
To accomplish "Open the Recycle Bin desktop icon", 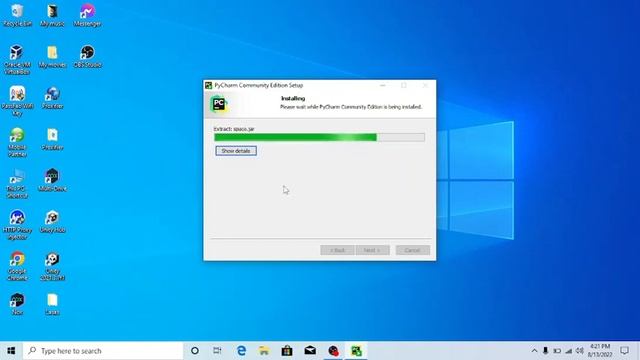I will click(17, 16).
